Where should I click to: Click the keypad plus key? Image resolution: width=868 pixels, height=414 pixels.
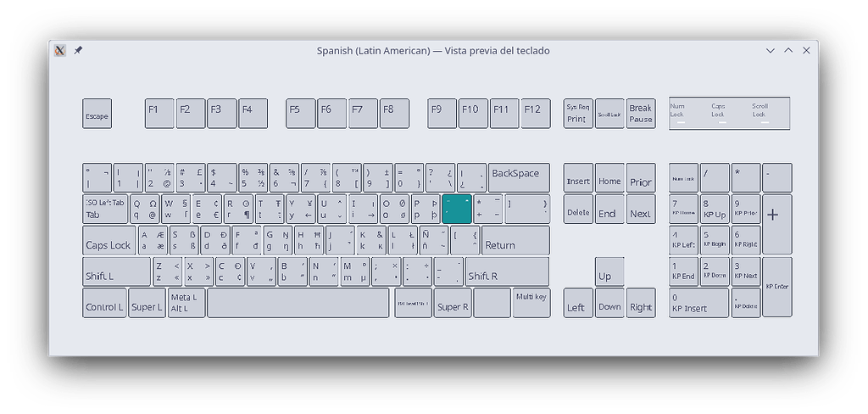pyautogui.click(x=777, y=225)
